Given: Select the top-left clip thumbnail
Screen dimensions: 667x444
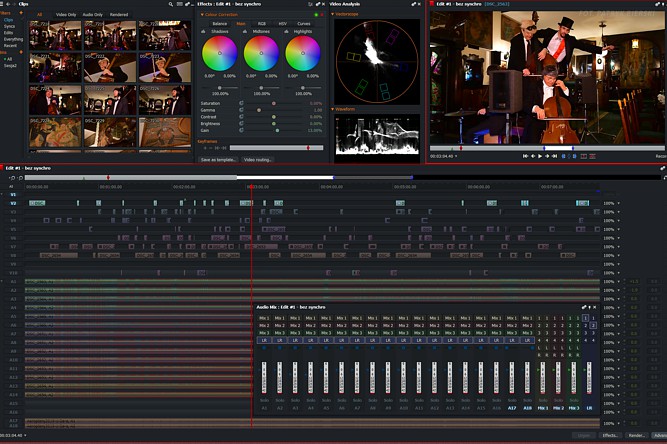Looking at the screenshot, I should pyautogui.click(x=55, y=36).
